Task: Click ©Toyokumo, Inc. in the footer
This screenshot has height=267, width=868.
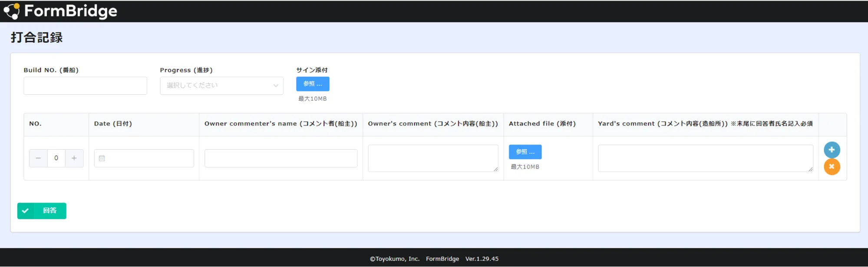Action: [394, 259]
